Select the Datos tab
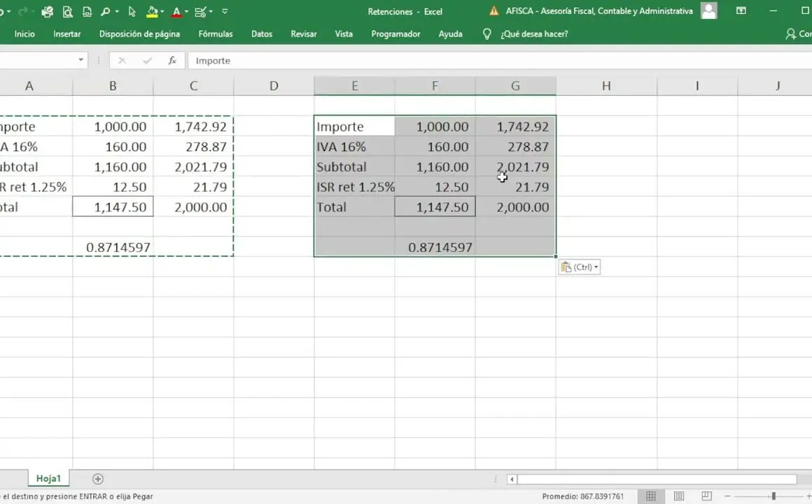 [262, 34]
